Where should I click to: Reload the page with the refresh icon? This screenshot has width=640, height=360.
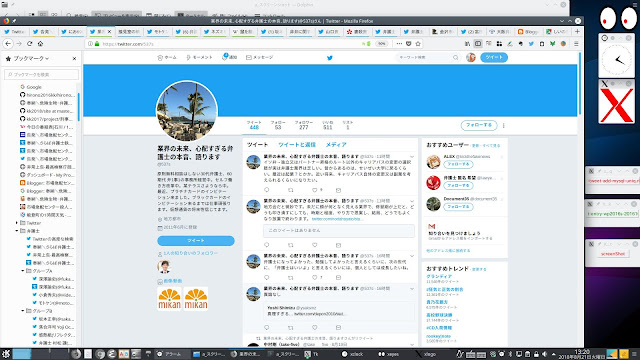[x=29, y=44]
